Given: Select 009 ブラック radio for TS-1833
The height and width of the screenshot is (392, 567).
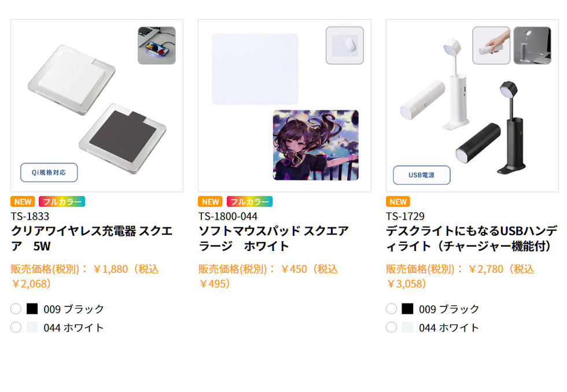Looking at the screenshot, I should click(16, 309).
